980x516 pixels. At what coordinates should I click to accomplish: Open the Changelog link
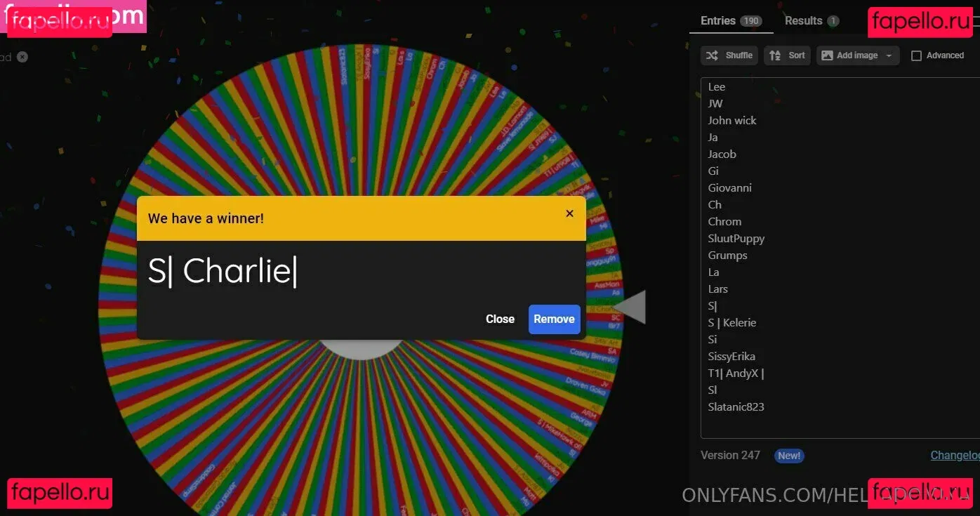click(954, 455)
